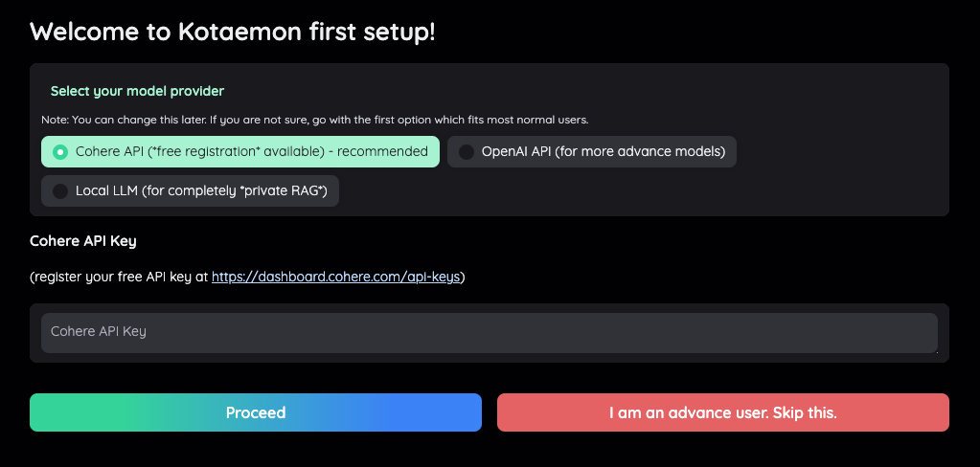Image resolution: width=980 pixels, height=467 pixels.
Task: Click the 'Local LLM (for completely *private RAG*)' label
Action: (x=201, y=191)
